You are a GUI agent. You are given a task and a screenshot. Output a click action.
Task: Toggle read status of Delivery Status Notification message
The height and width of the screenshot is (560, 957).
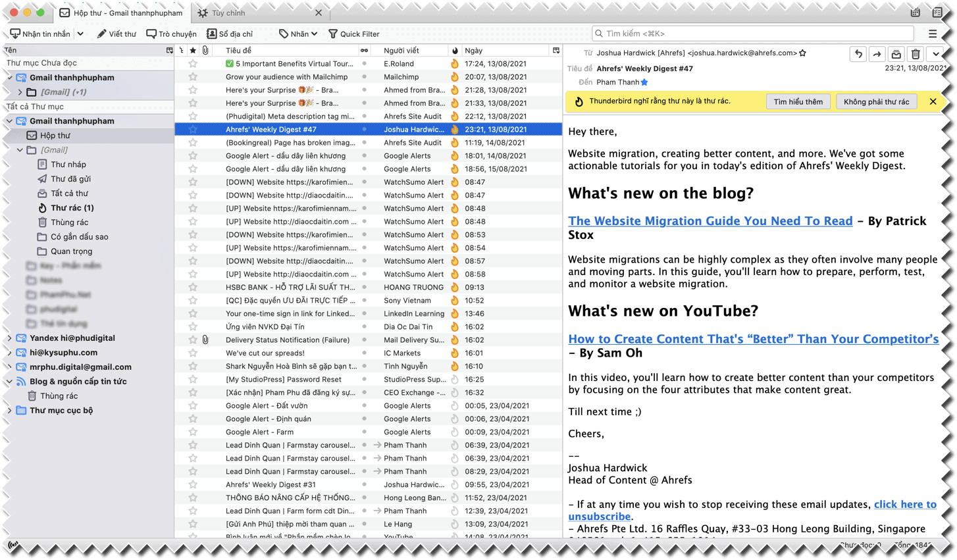pos(364,340)
